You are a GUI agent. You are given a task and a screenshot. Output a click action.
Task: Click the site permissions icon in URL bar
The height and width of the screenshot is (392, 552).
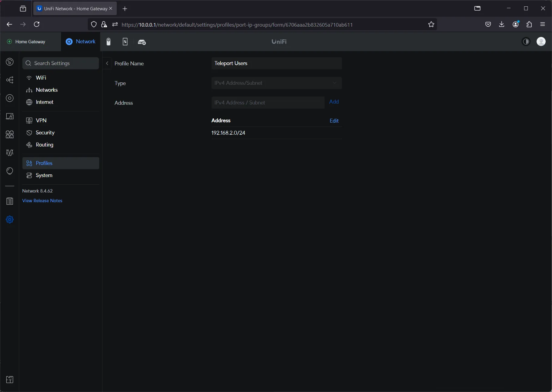click(115, 25)
